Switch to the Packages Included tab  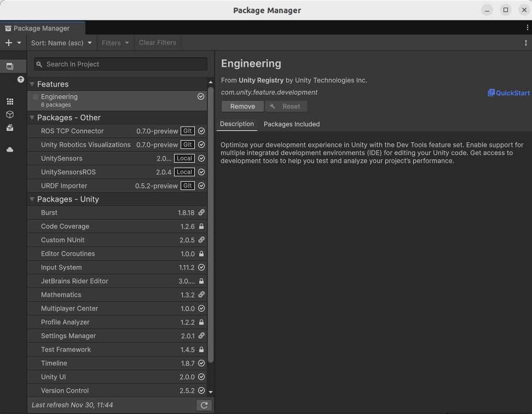(x=292, y=124)
